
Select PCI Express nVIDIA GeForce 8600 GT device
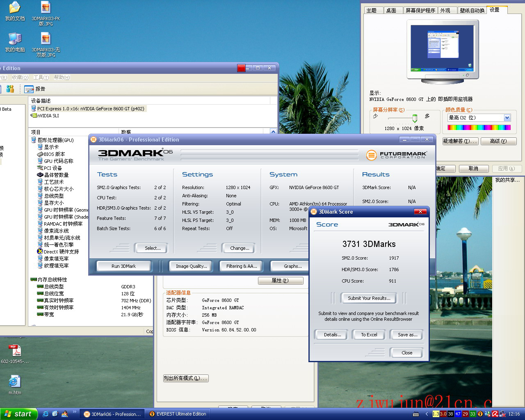tap(90, 109)
